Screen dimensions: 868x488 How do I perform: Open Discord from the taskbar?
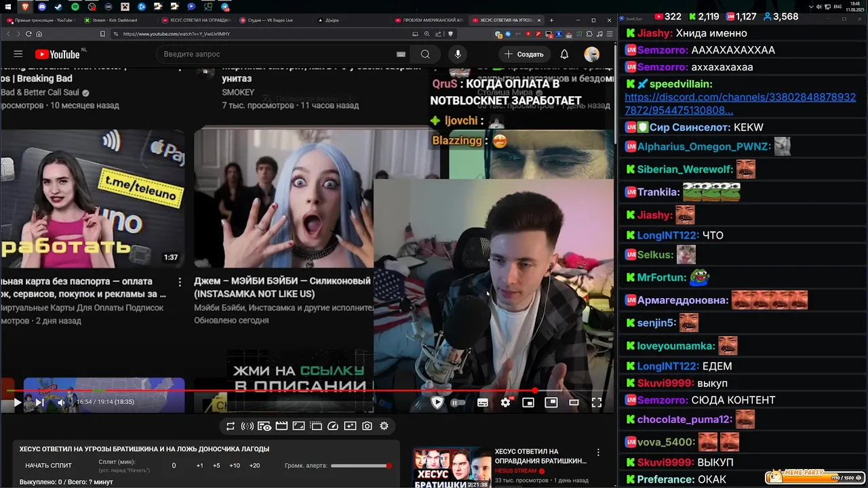click(42, 7)
